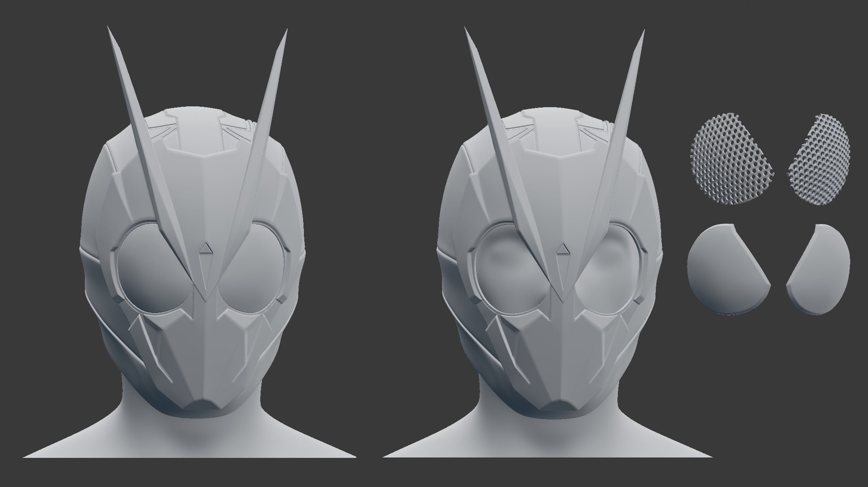Pick the larger honeycomb mesh eye lens
Viewport: 868px width, 487px height.
(732, 159)
